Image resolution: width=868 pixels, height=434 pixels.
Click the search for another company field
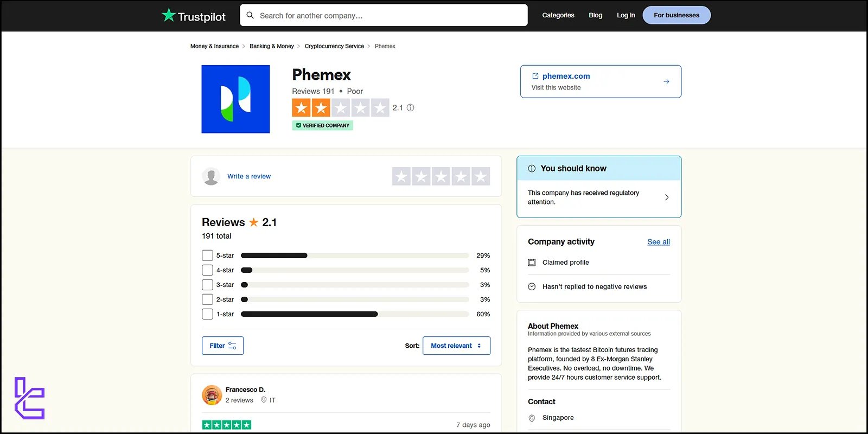tap(384, 15)
